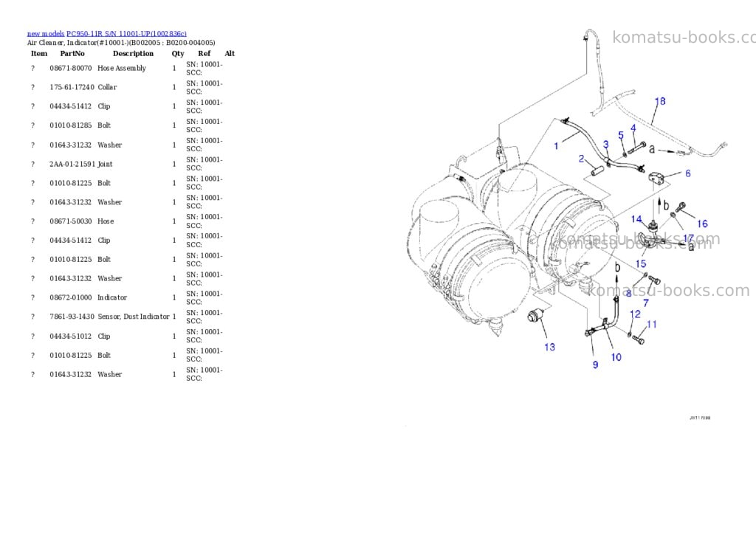
Task: Select part number 08671-80070
Action: (x=70, y=69)
